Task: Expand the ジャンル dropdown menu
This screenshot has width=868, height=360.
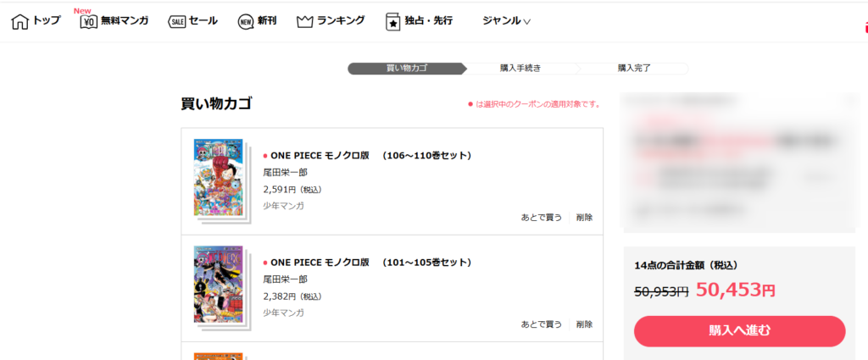Action: coord(506,21)
